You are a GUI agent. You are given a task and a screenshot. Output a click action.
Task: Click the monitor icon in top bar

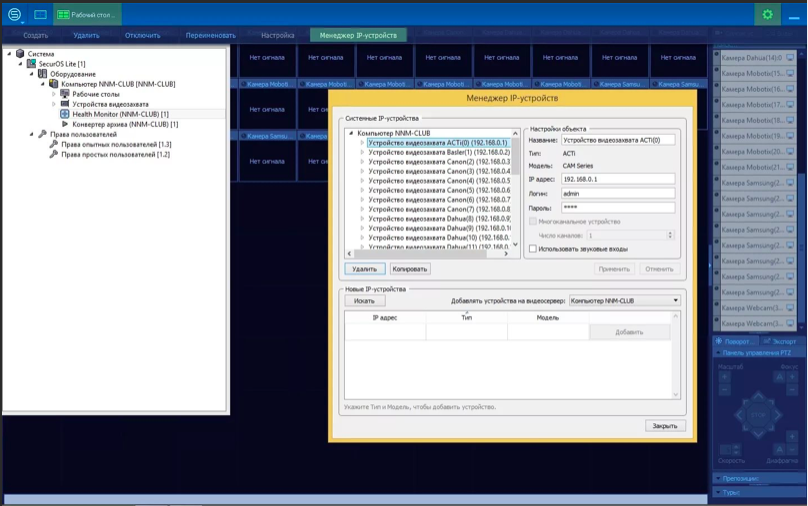(40, 15)
